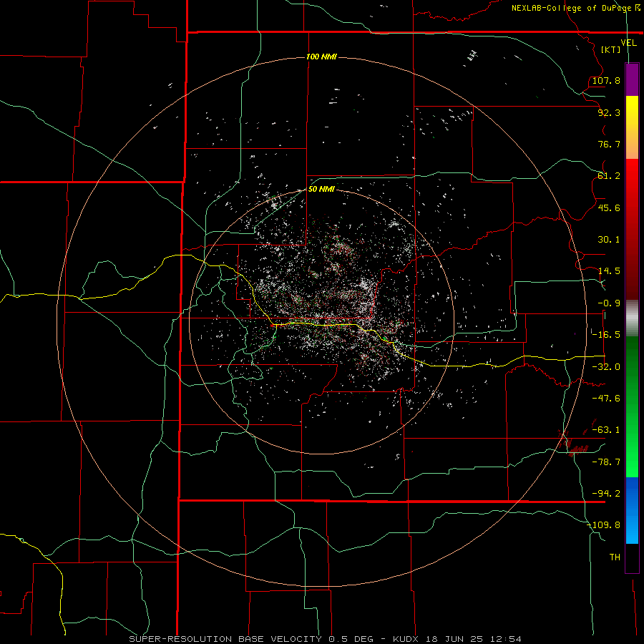The image size is (644, 644).
Task: Click the 18 JUN 25 12:54 timestamp
Action: pyautogui.click(x=475, y=639)
